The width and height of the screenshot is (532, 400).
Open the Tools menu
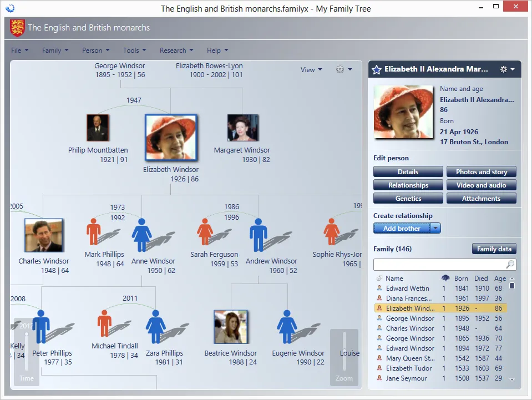coord(134,50)
